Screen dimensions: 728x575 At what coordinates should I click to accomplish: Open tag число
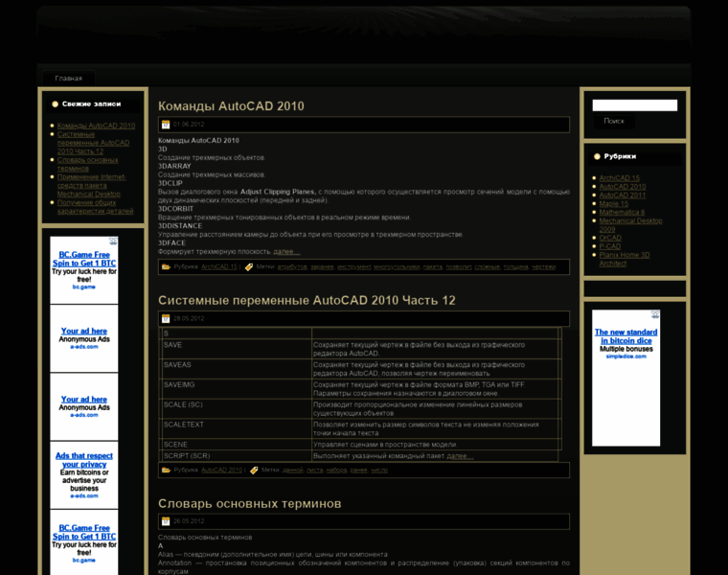[379, 470]
